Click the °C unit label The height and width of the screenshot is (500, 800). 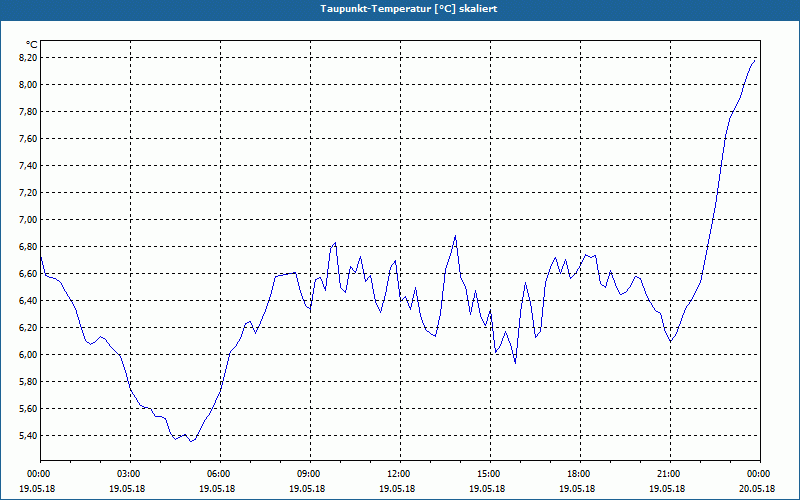point(31,45)
